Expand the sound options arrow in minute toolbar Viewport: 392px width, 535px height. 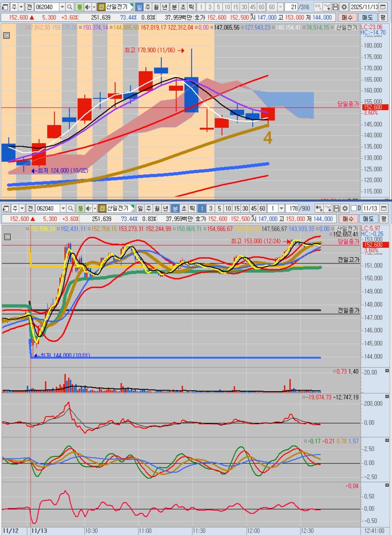95,208
